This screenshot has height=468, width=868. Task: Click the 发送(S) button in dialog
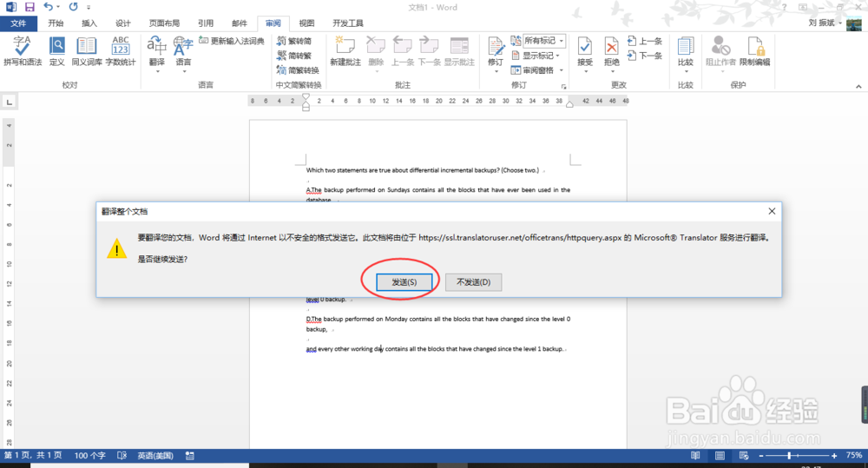[404, 282]
